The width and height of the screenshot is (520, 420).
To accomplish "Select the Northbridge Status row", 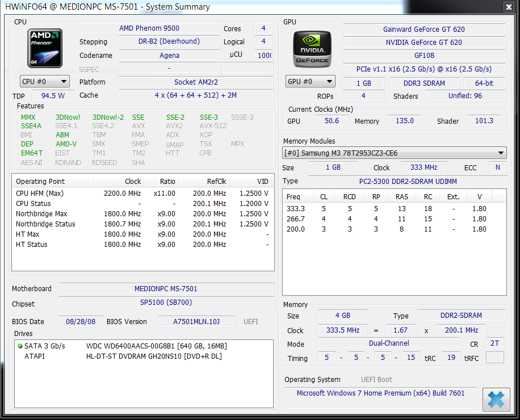I will (x=142, y=224).
